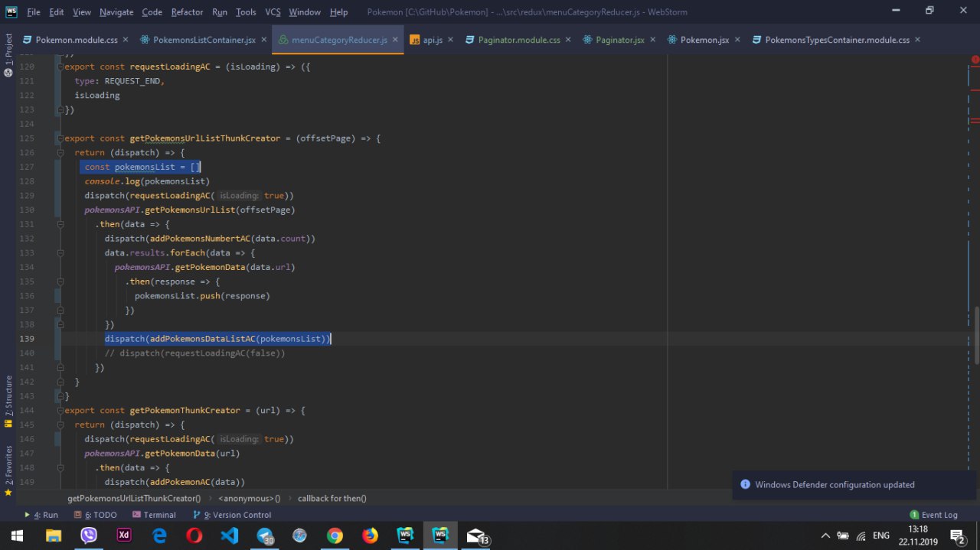Click the 'callback for then()' breadcrumb

[332, 498]
